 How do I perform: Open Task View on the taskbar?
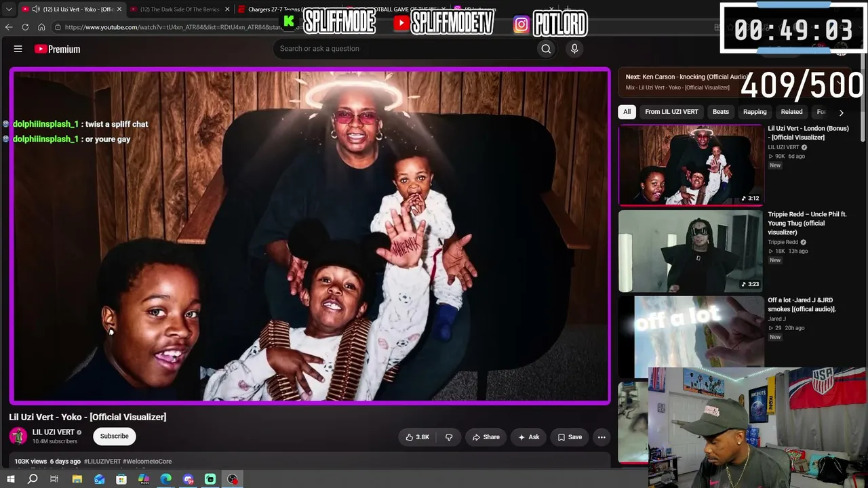54,479
